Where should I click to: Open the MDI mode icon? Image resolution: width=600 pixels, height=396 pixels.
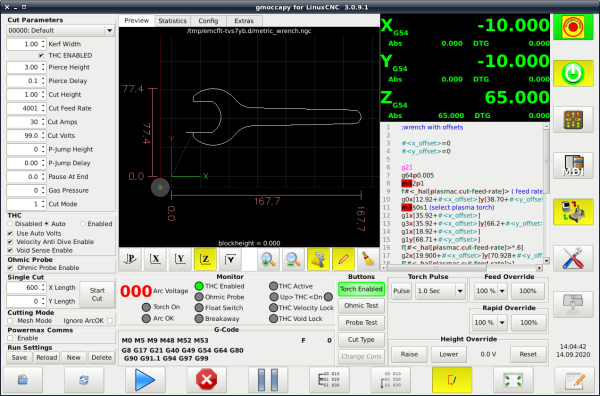573,165
